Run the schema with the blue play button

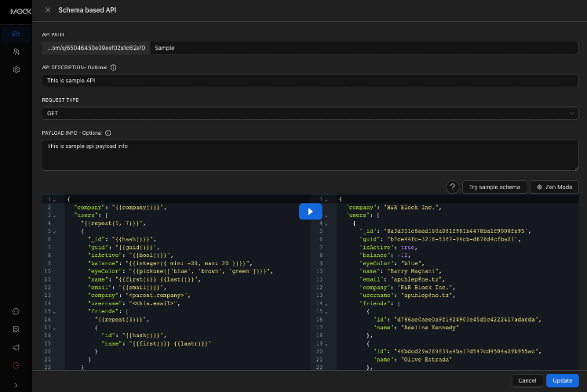pyautogui.click(x=309, y=211)
